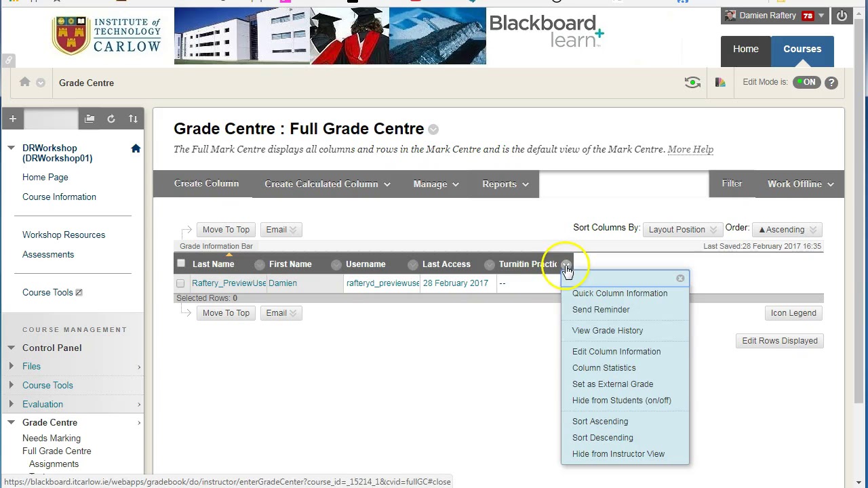Expand Create Calculated Column dropdown
The height and width of the screenshot is (488, 868).
pos(328,184)
